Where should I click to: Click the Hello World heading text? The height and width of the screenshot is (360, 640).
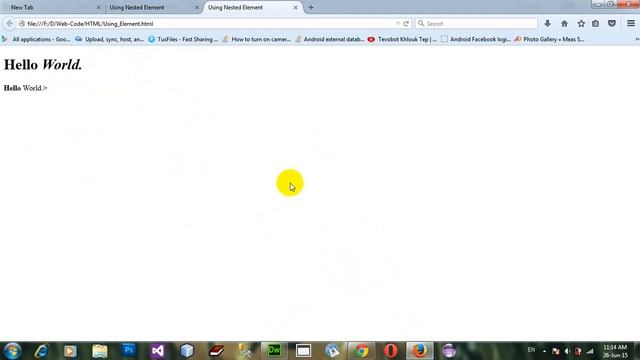click(x=43, y=64)
